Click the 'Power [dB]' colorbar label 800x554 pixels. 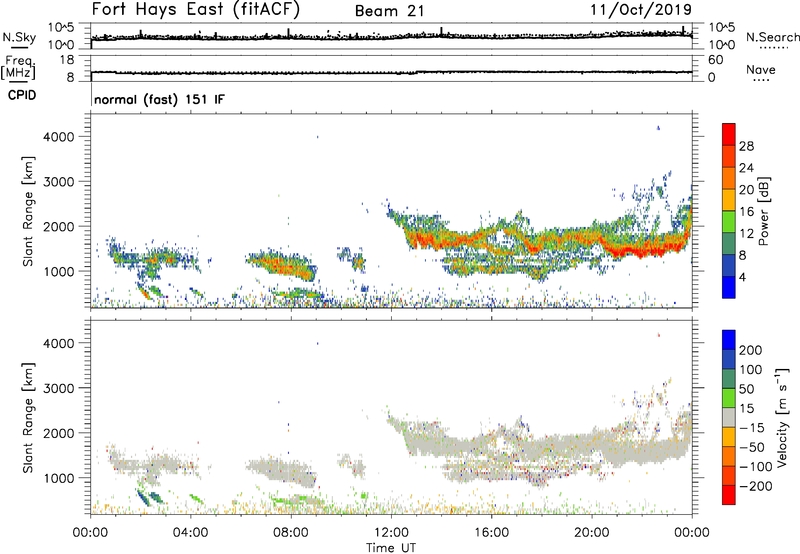764,211
